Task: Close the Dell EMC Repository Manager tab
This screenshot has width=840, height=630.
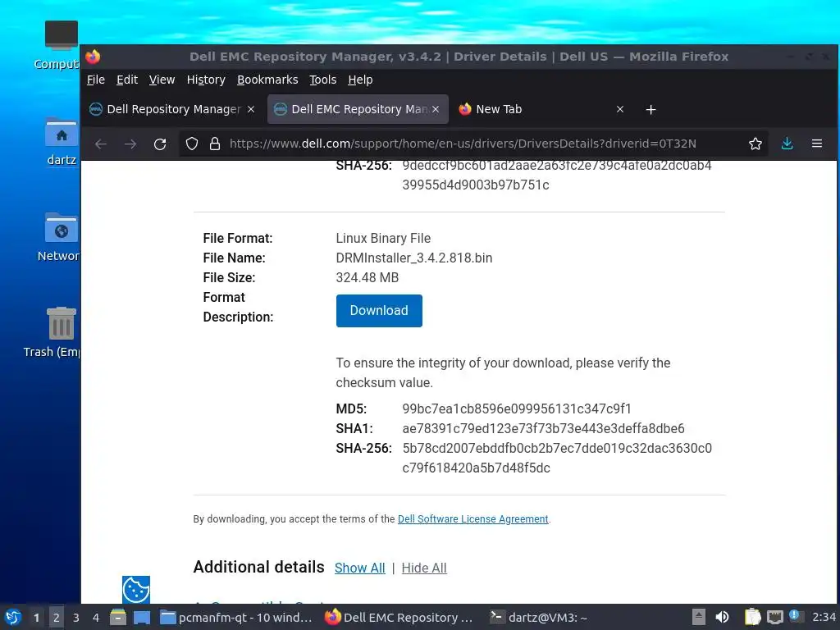Action: click(436, 109)
